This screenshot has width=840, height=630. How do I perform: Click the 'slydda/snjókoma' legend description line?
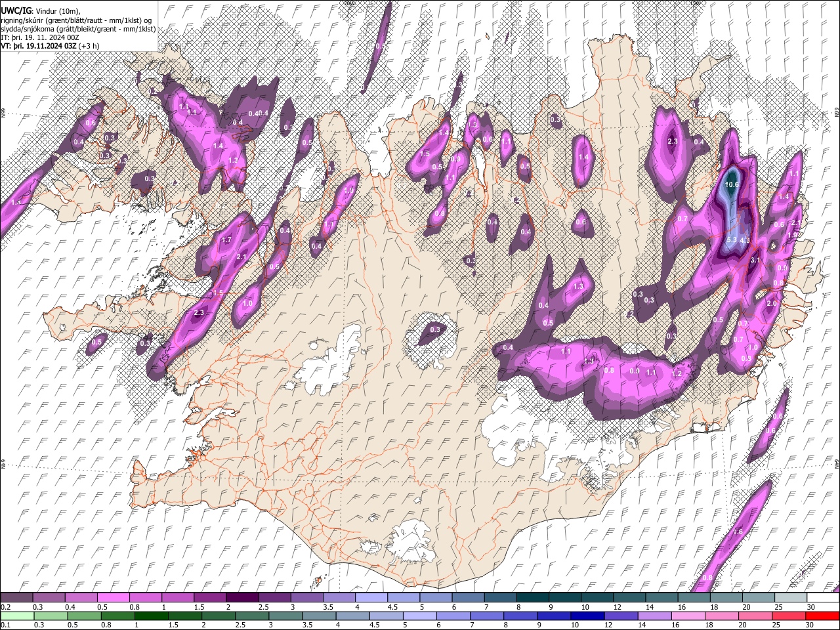(x=78, y=29)
